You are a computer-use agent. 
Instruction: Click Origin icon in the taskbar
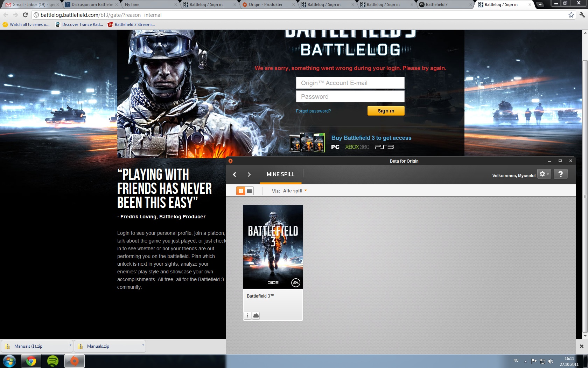point(75,361)
